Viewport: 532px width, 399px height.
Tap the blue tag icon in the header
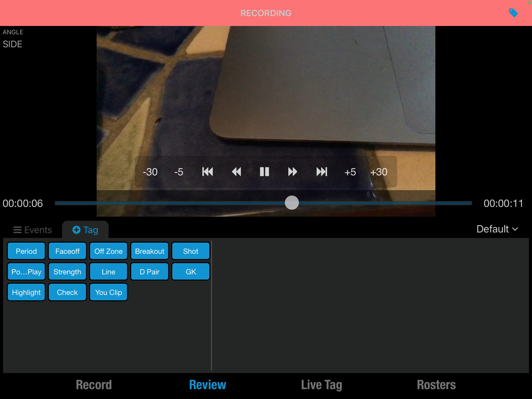(x=513, y=13)
